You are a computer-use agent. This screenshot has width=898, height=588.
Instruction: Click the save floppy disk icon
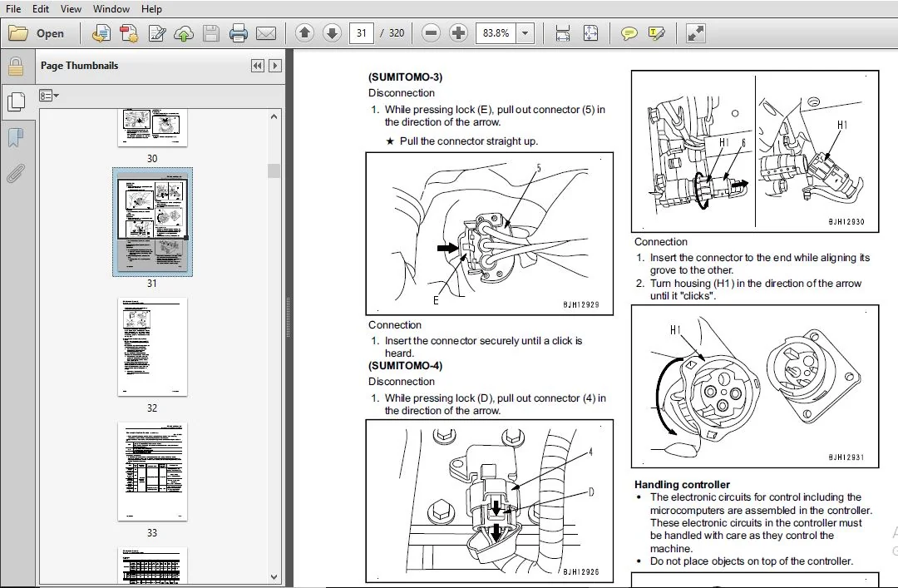pyautogui.click(x=211, y=33)
